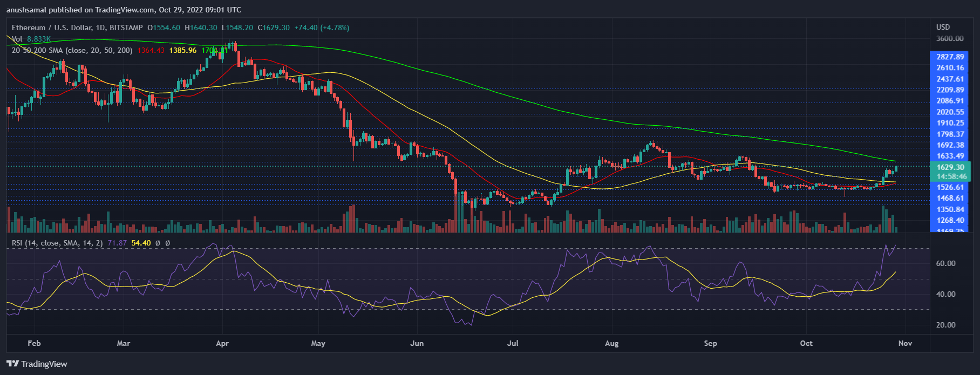
Task: Click the blue 1910.25 price level label
Action: coord(950,123)
